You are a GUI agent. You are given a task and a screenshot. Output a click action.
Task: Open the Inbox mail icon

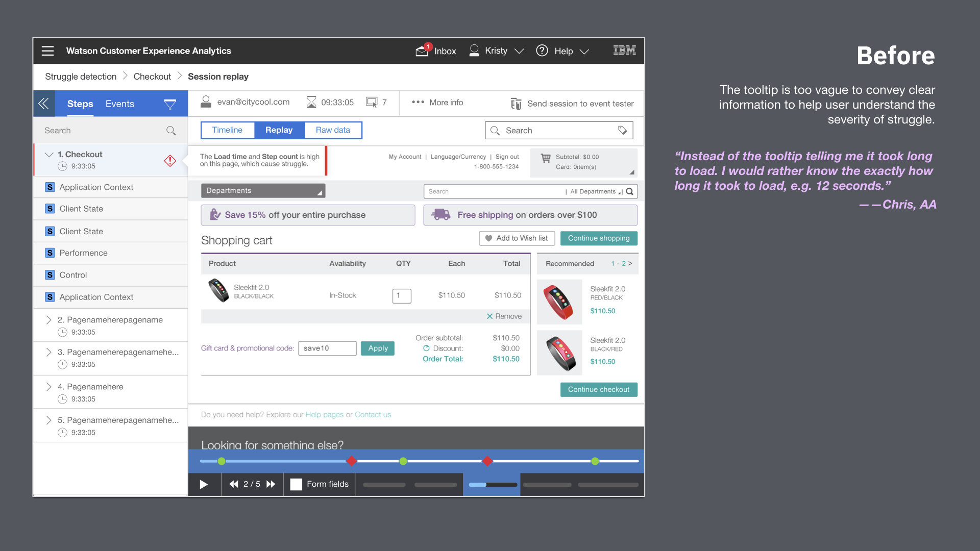pyautogui.click(x=423, y=50)
